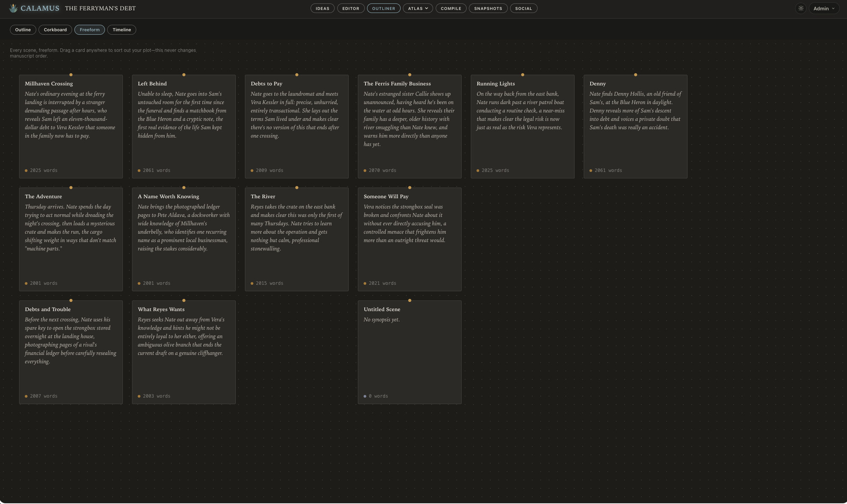Switch to the Corkboard view tab
The height and width of the screenshot is (504, 847).
55,30
